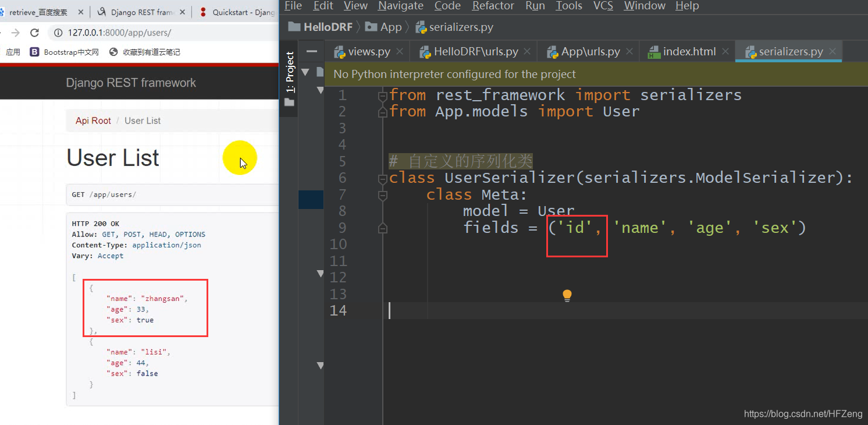Toggle the 1: Project tool window

pyautogui.click(x=290, y=73)
